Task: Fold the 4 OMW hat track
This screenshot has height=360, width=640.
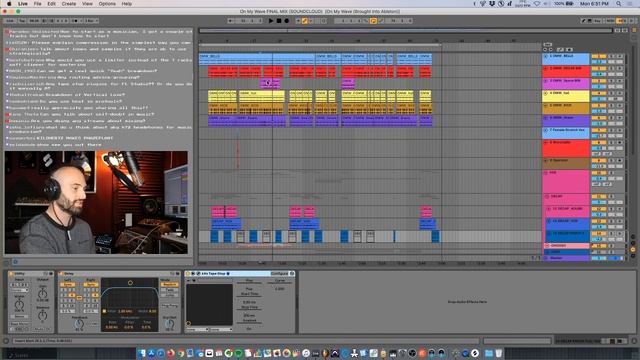Action: (546, 93)
